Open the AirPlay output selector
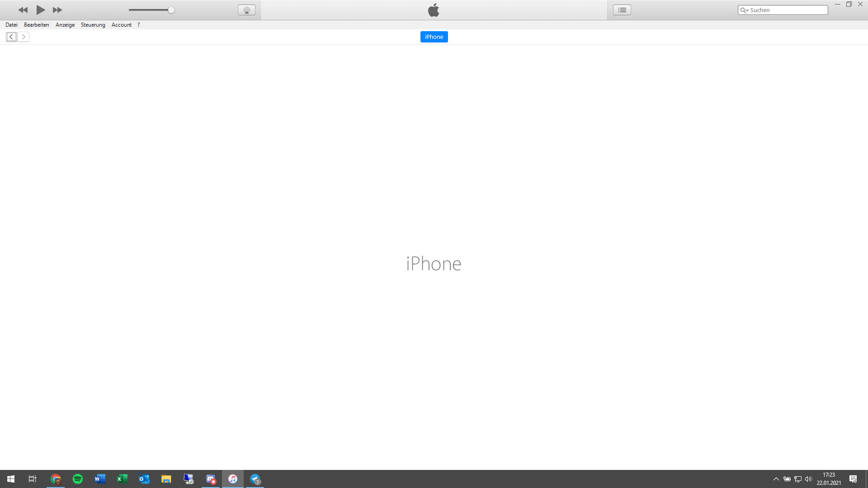This screenshot has width=868, height=488. (246, 10)
